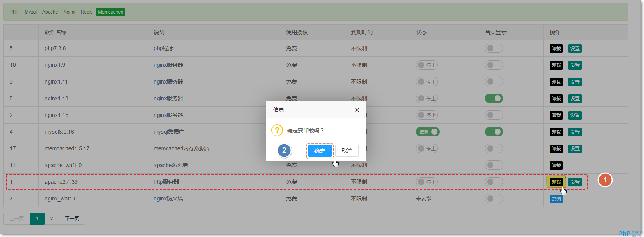
Task: Click 下一页 to go to next page
Action: point(72,218)
